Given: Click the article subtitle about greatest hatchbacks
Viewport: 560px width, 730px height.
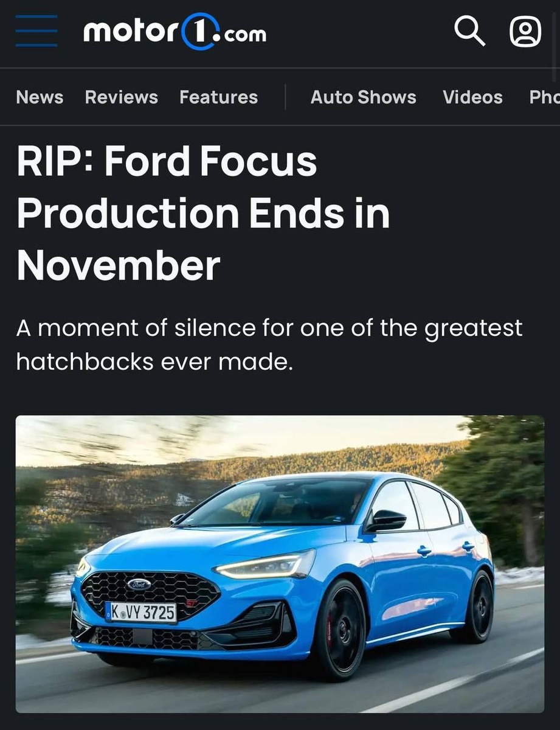Looking at the screenshot, I should click(x=269, y=345).
